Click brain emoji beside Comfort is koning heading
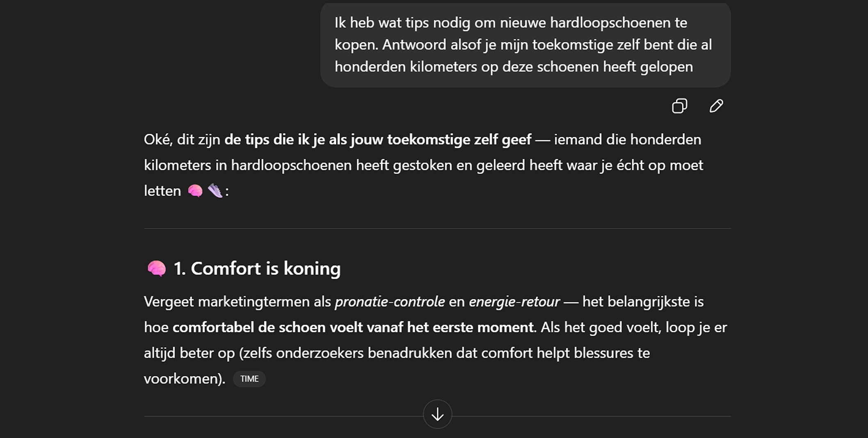 pyautogui.click(x=157, y=269)
